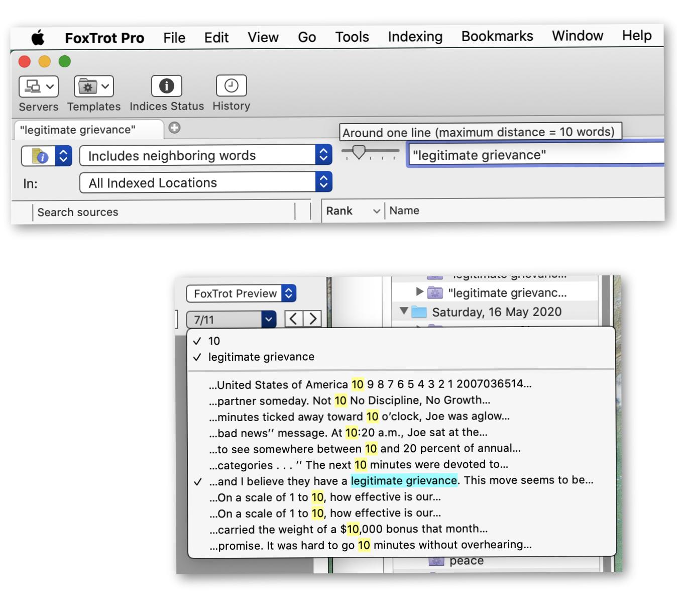Click the next occurrence arrow button
The image size is (677, 616).
tap(312, 319)
